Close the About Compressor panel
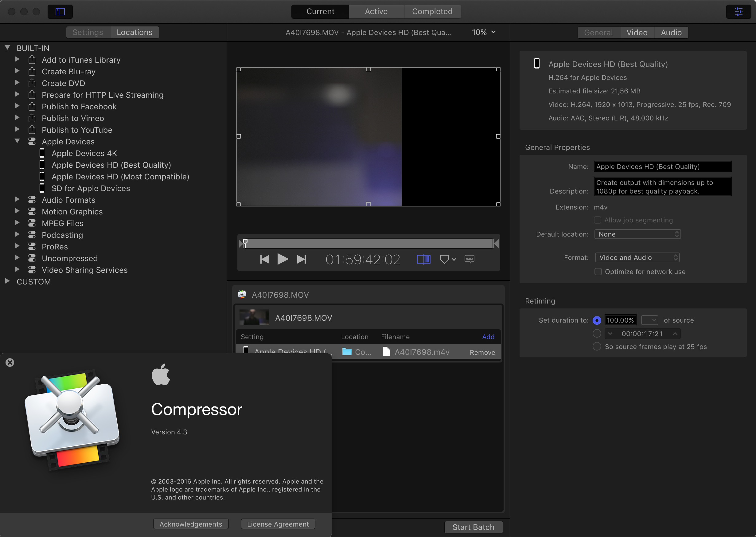Screen dimensions: 756x537 10,363
